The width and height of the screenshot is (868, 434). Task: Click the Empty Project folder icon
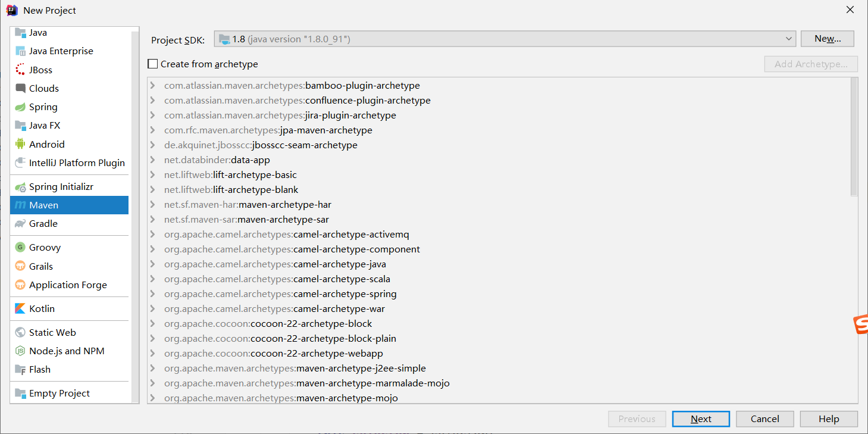(x=21, y=394)
